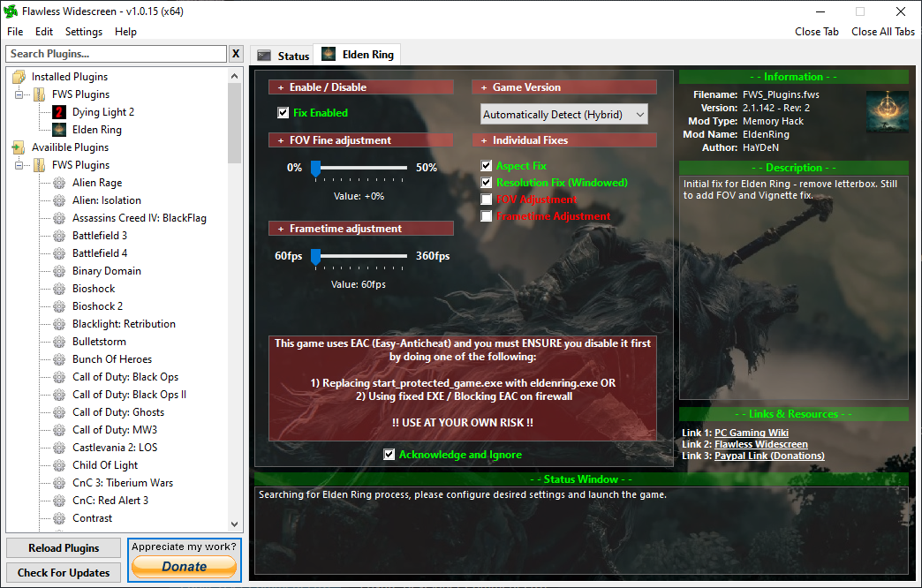Click the gear icon beside Child Of Light
This screenshot has height=588, width=922.
(x=59, y=465)
